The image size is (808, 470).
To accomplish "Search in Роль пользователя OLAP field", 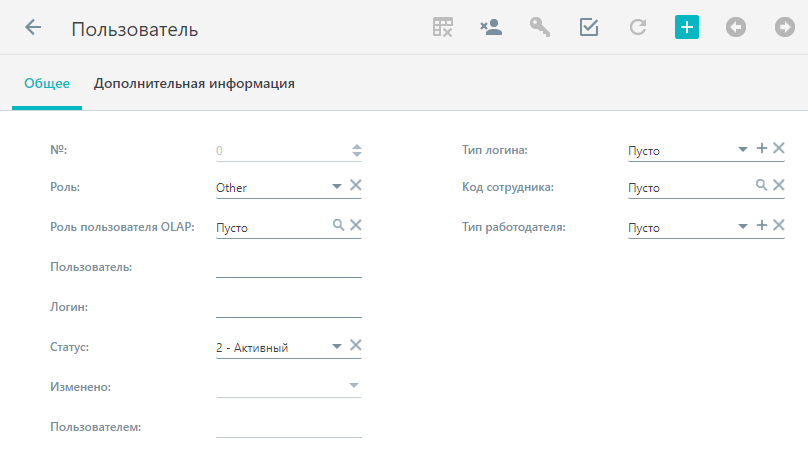I will [x=338, y=225].
